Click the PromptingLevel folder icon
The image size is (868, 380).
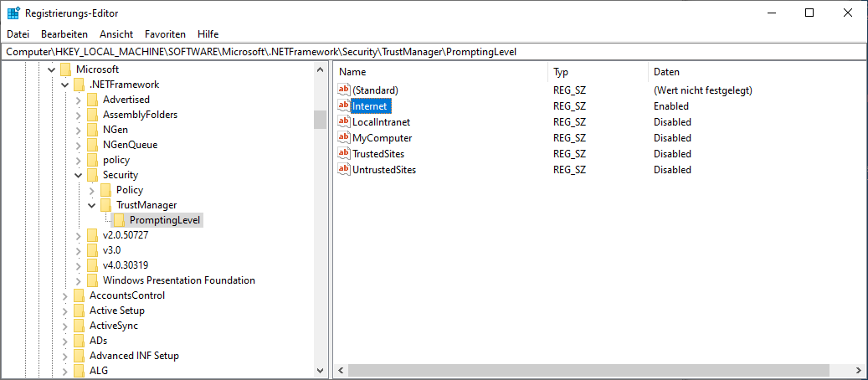pyautogui.click(x=120, y=220)
